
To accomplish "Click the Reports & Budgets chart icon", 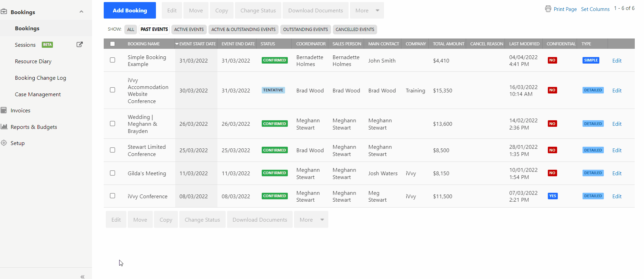I will [x=4, y=126].
